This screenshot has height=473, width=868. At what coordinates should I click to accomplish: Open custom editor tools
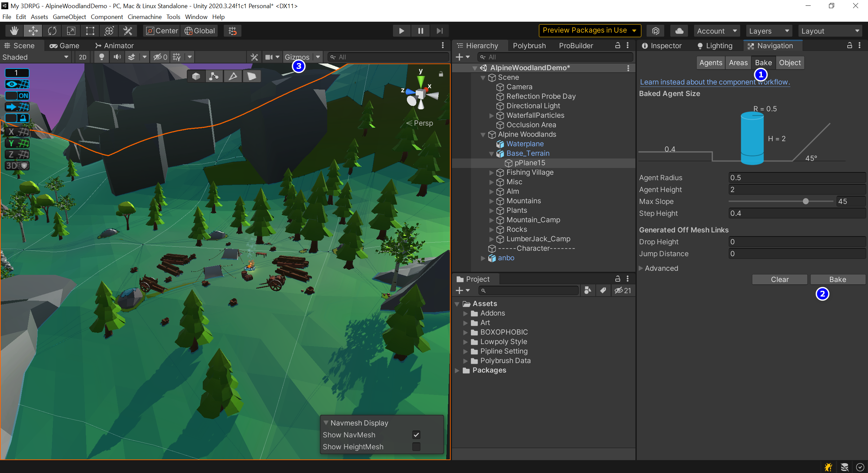click(x=128, y=31)
